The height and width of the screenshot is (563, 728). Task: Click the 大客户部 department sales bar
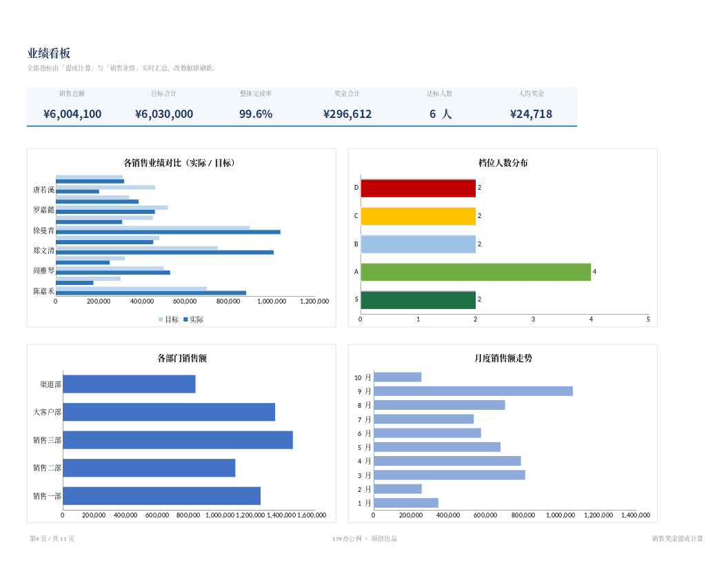click(x=169, y=412)
